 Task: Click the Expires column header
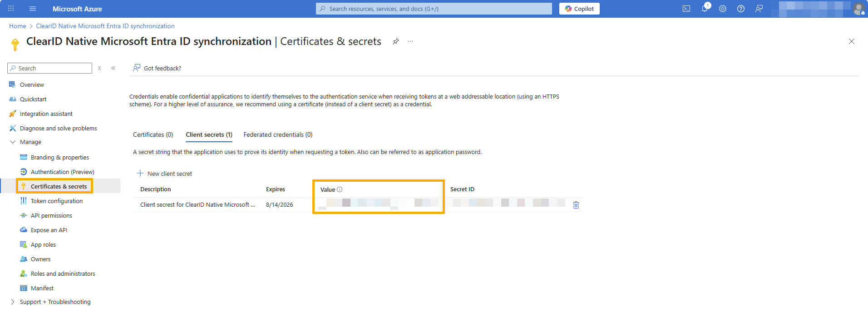pyautogui.click(x=276, y=189)
